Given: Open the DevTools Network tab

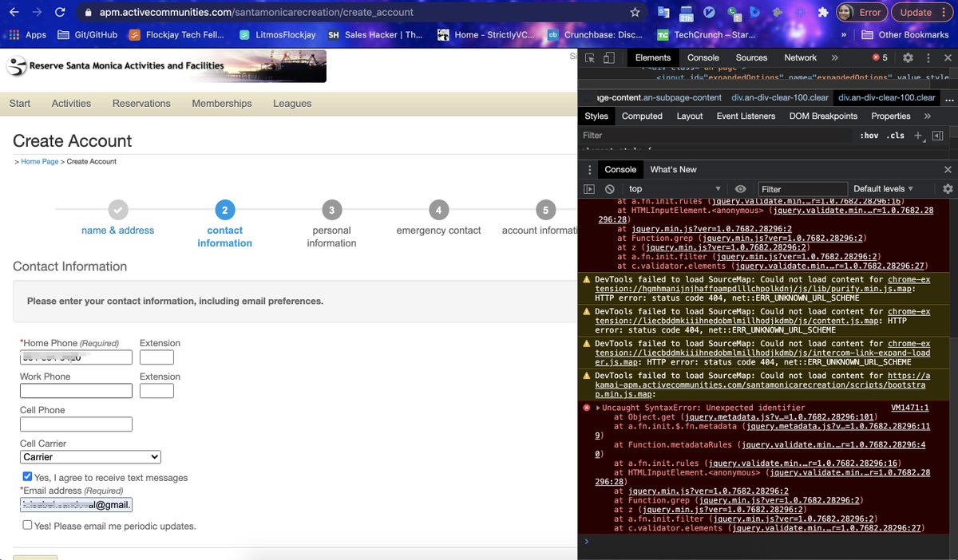Looking at the screenshot, I should 800,57.
